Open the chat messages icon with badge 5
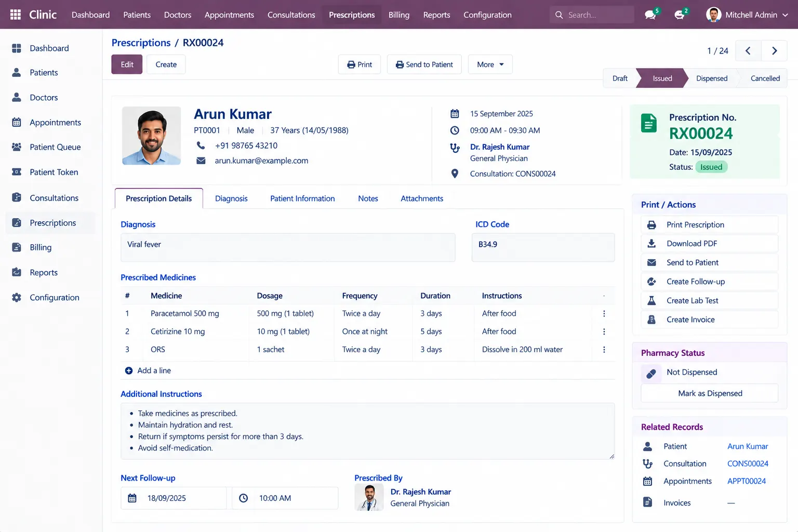 [650, 15]
